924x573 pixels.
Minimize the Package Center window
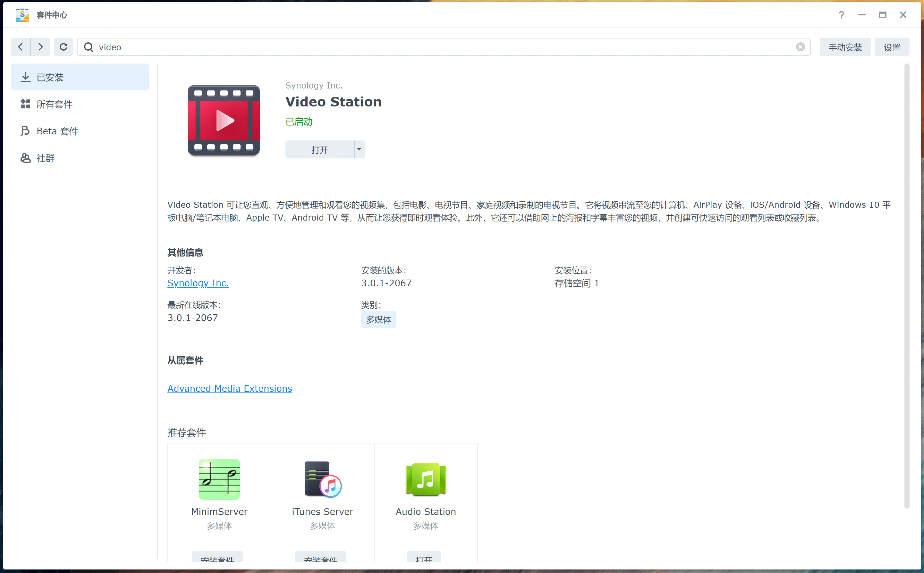862,15
